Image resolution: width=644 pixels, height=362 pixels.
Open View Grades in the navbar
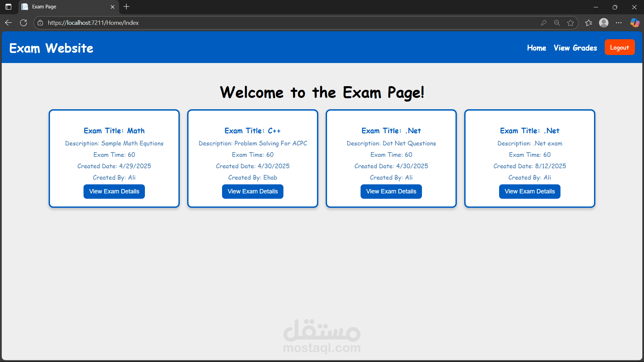point(575,48)
